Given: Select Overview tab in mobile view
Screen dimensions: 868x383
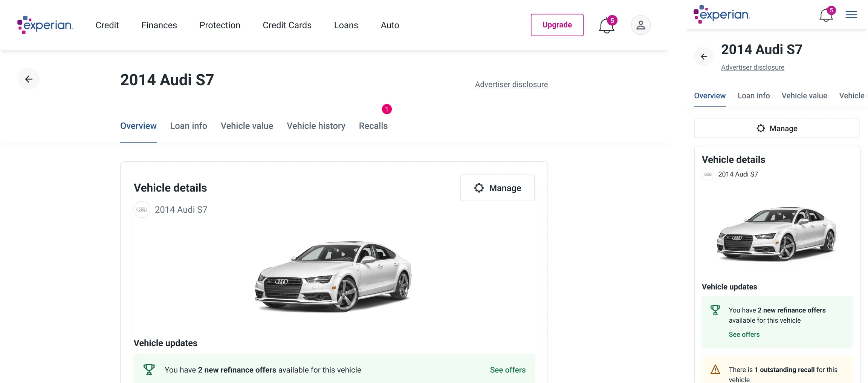Looking at the screenshot, I should point(710,96).
